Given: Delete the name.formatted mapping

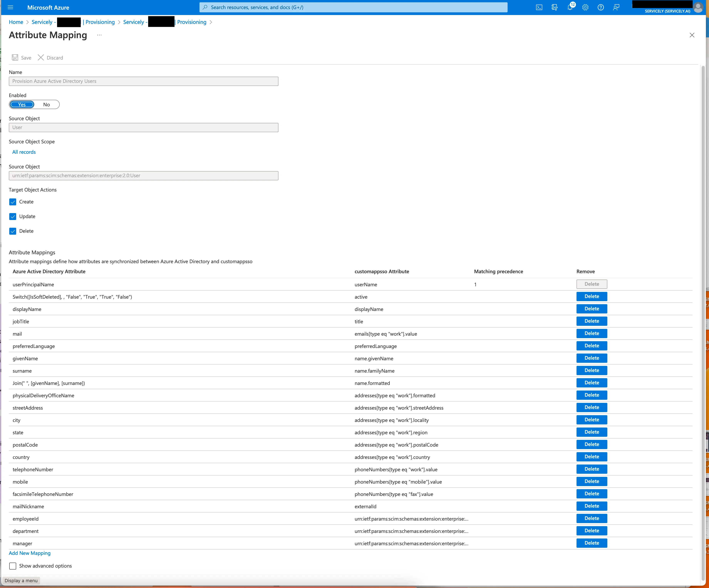Looking at the screenshot, I should [592, 383].
